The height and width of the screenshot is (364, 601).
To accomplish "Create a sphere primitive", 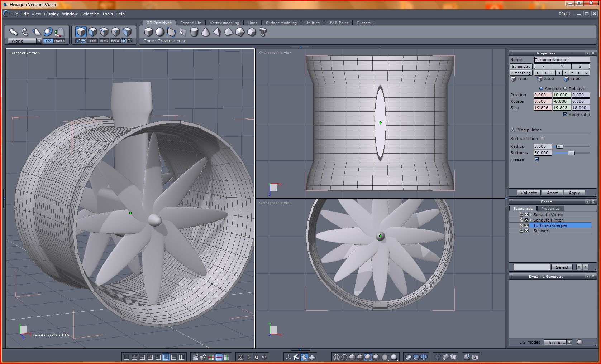I will tap(160, 32).
